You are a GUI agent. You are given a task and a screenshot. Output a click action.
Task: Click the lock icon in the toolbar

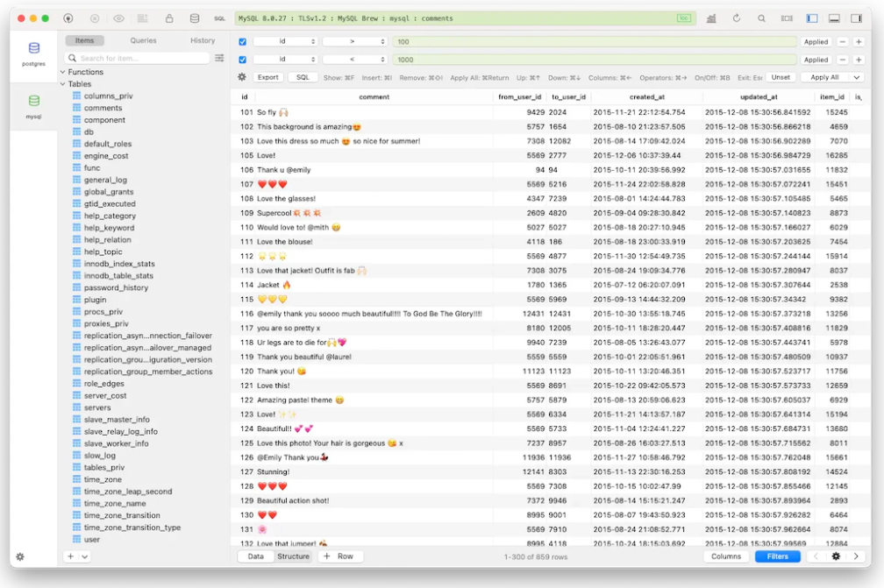click(169, 18)
